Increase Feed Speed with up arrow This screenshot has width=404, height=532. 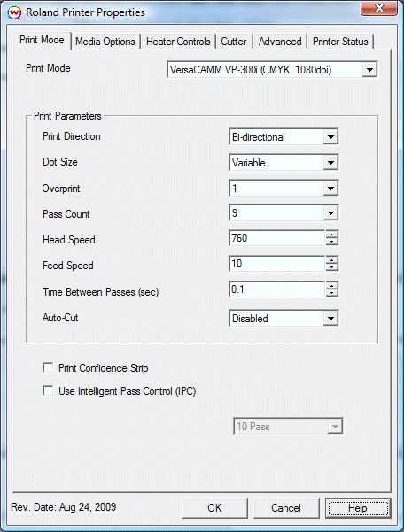(x=331, y=260)
